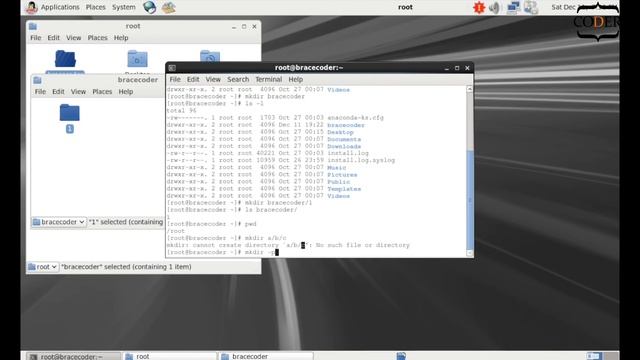Select the highlighted bracecoder folder in root window
Viewport: 640px width, 360px height.
[x=65, y=59]
